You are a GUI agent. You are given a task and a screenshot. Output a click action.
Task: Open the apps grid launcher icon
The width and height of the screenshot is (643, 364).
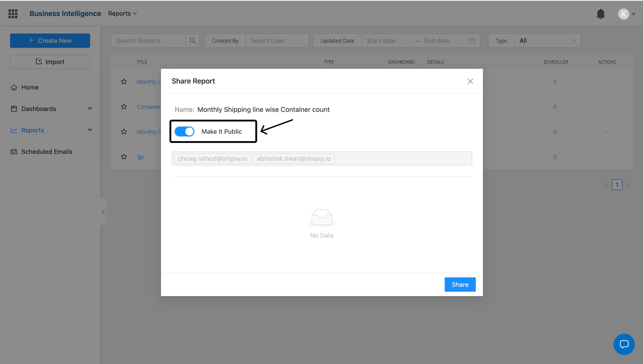coord(13,14)
